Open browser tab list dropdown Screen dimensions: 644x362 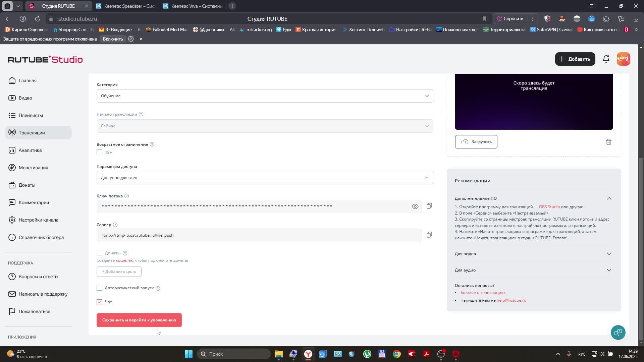coord(18,6)
